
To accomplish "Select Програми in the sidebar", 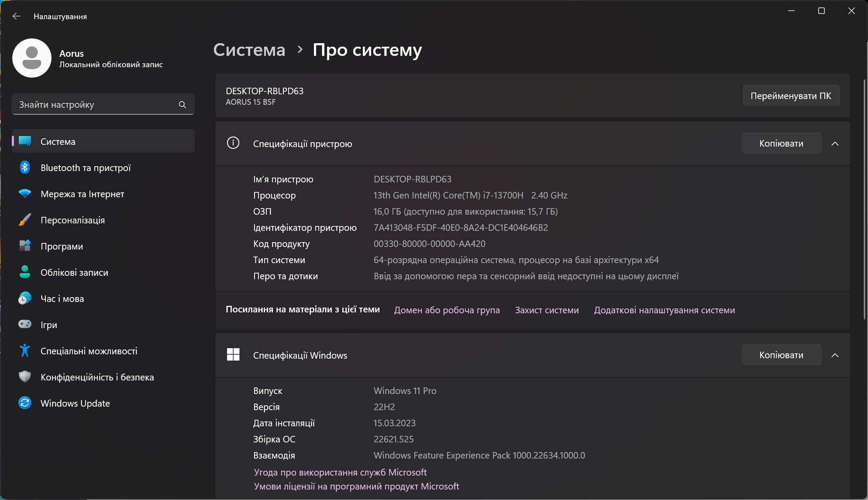I will click(103, 246).
